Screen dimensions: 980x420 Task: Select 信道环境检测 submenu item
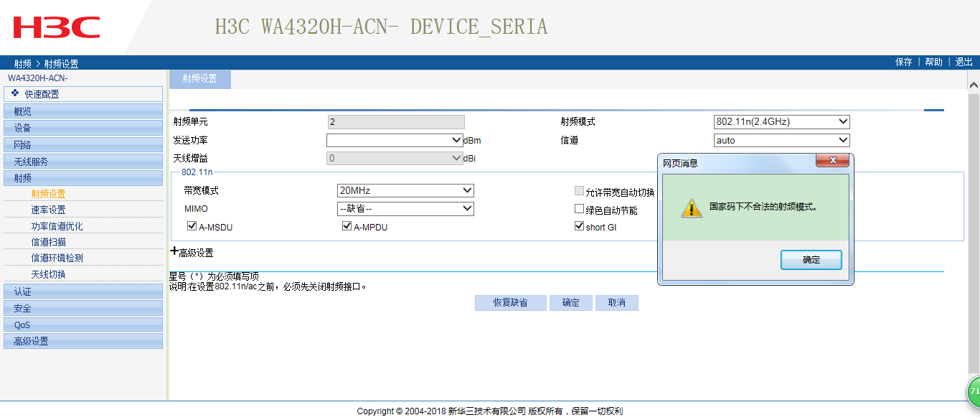click(x=57, y=258)
